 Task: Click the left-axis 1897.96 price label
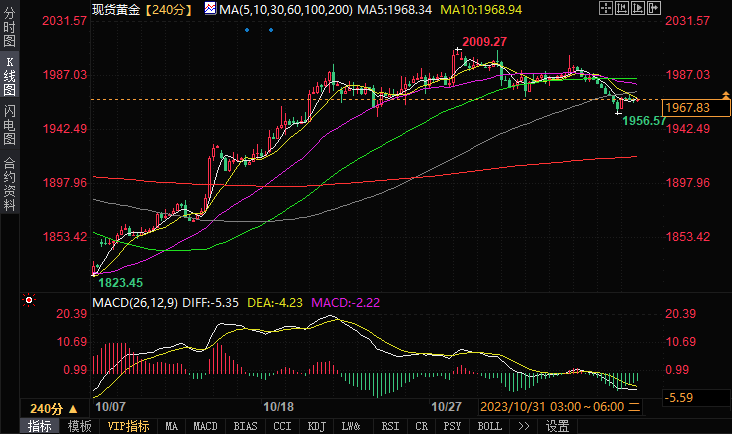point(65,183)
